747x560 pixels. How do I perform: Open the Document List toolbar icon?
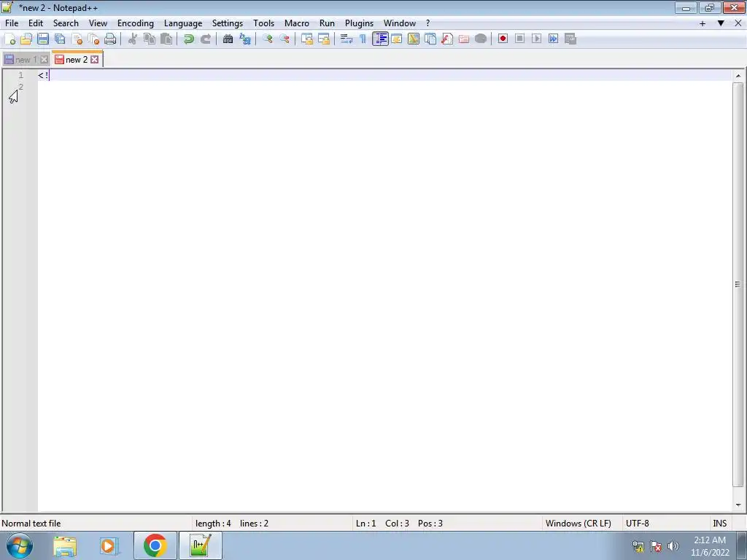click(x=430, y=39)
